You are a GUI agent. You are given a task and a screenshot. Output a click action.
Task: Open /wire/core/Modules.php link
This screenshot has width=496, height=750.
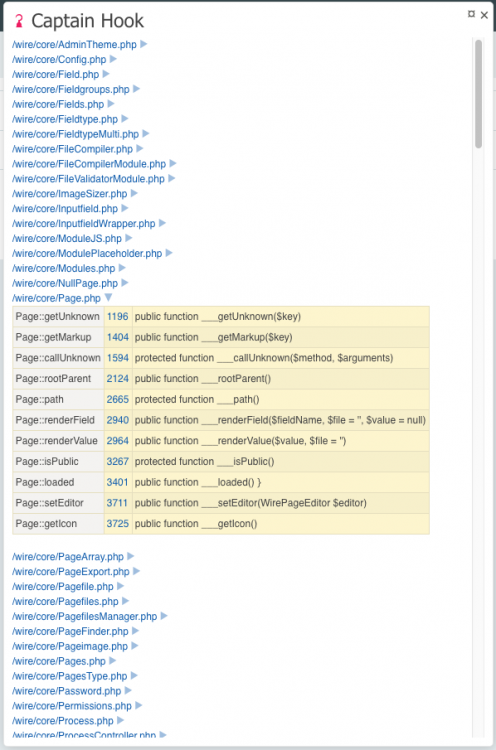[64, 268]
